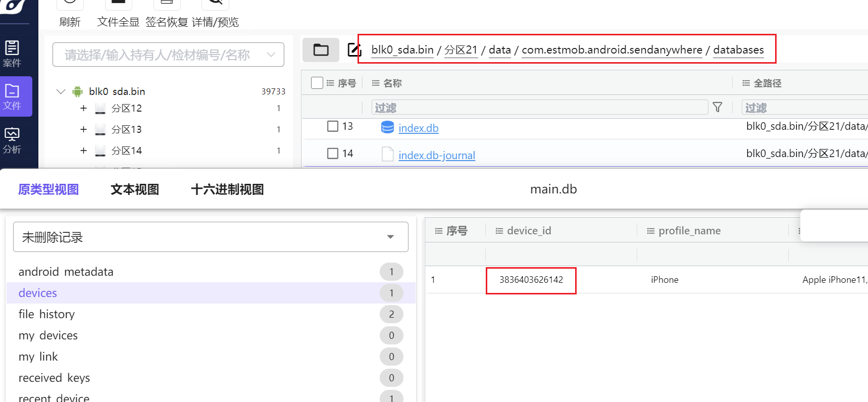Click the folder icon beside the path bar
The width and height of the screenshot is (868, 402).
pyautogui.click(x=321, y=49)
